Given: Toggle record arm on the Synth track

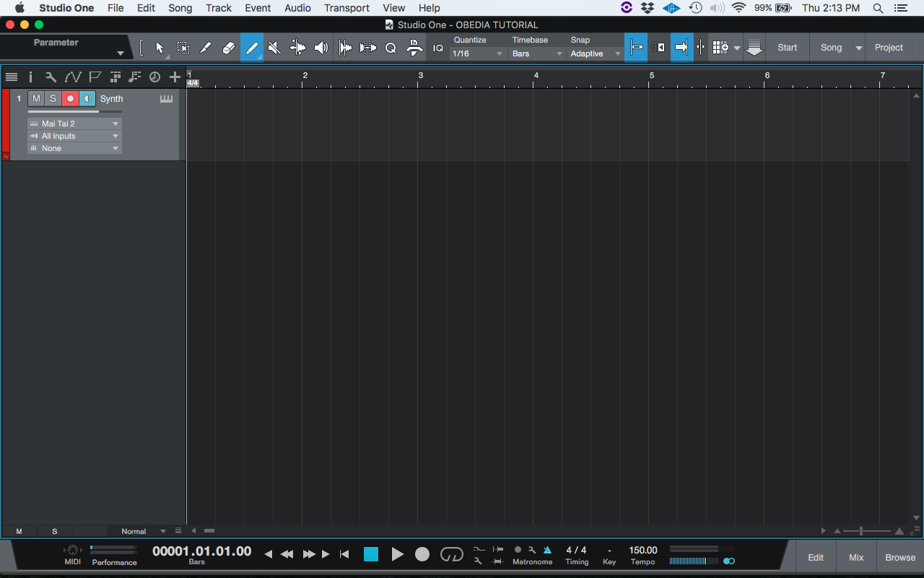Looking at the screenshot, I should click(x=70, y=98).
